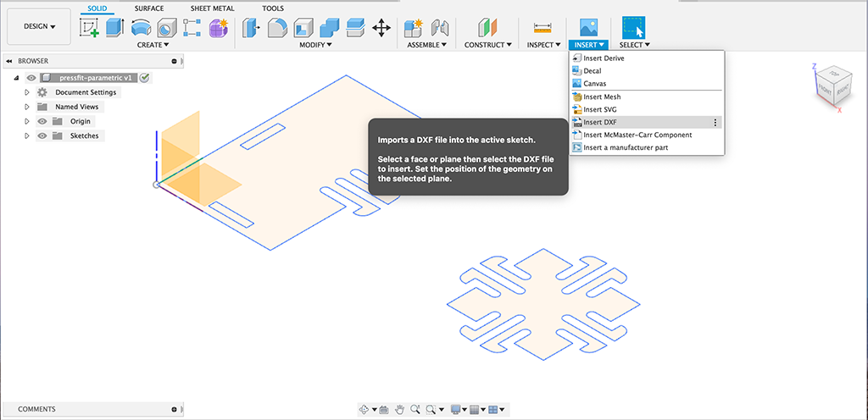868x420 pixels.
Task: Open the CONSTRUCT dropdown menu
Action: 487,45
